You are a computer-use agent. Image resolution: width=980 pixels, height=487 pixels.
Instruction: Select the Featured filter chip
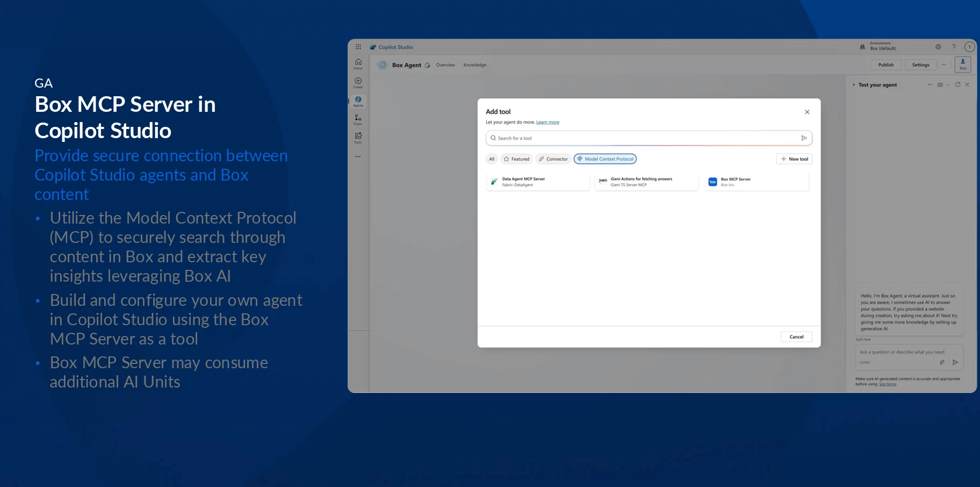(x=516, y=159)
